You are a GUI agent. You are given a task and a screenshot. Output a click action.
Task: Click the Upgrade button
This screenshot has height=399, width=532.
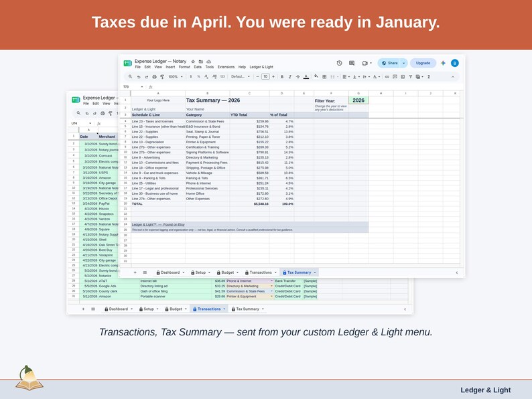coord(423,63)
